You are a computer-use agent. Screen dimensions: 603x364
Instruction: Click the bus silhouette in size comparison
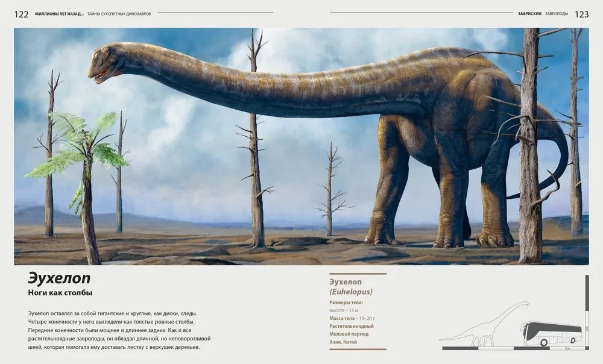(552, 334)
